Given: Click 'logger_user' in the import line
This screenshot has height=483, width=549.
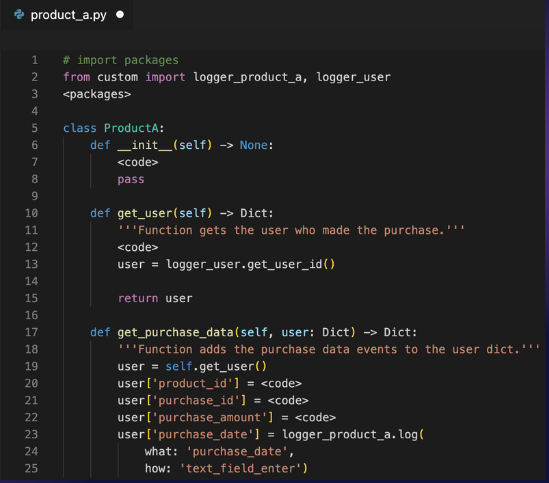Looking at the screenshot, I should (x=353, y=77).
